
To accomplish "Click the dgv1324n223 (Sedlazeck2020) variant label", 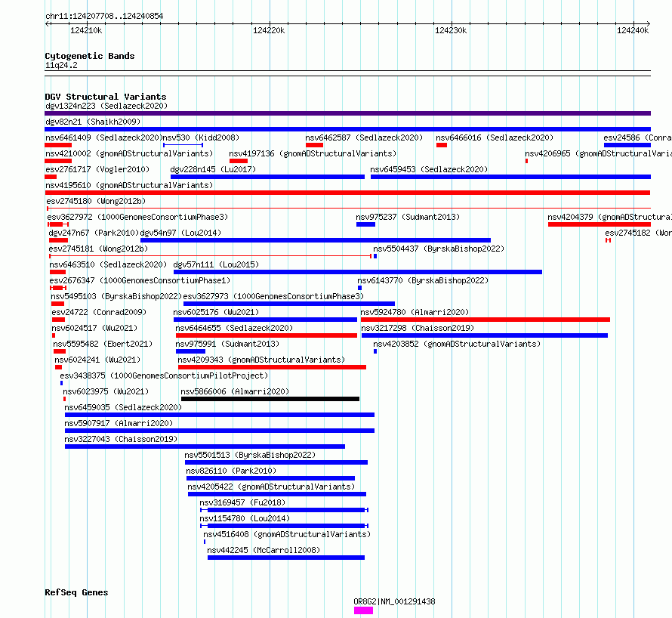I will tap(106, 106).
